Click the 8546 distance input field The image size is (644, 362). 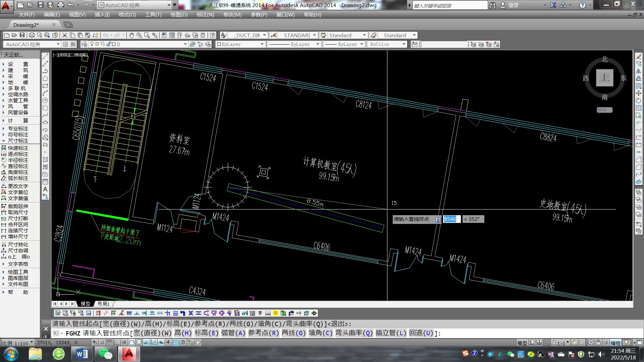coord(451,219)
